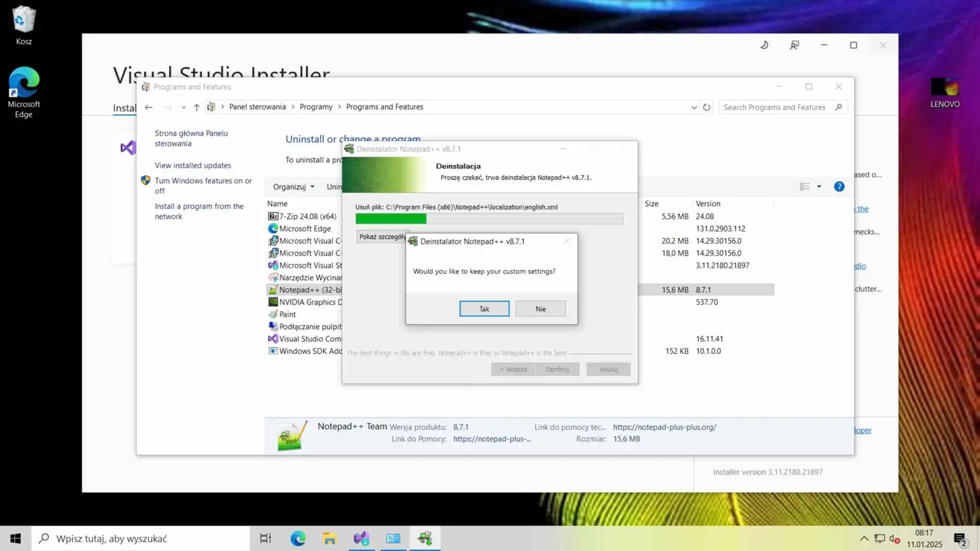
Task: Click the help question mark icon
Action: [839, 187]
